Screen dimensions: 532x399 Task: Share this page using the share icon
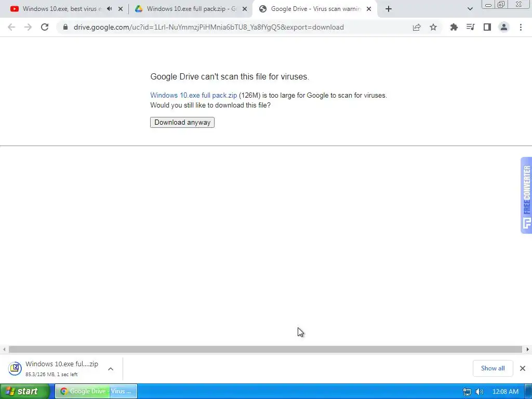[417, 27]
